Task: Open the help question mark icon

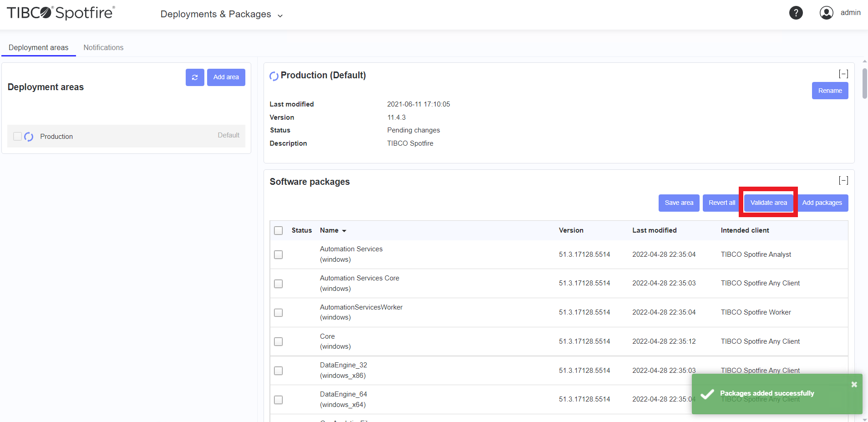Action: pyautogui.click(x=796, y=13)
